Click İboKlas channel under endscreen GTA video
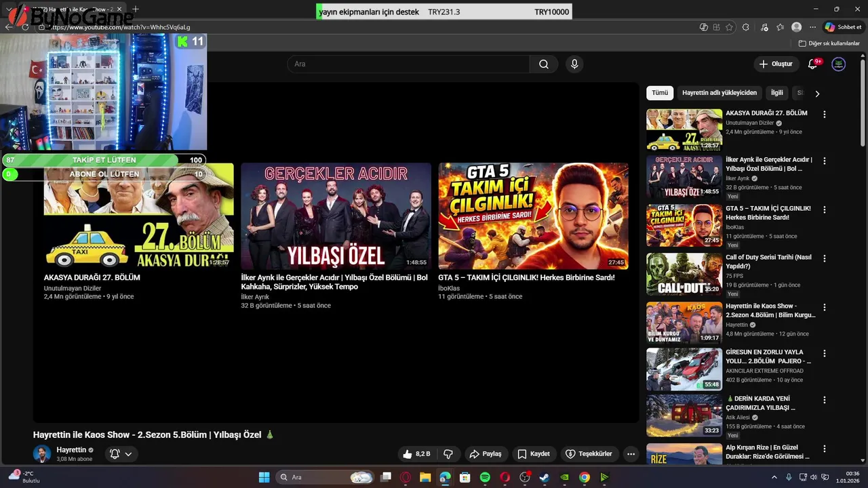The width and height of the screenshot is (868, 488). [449, 288]
